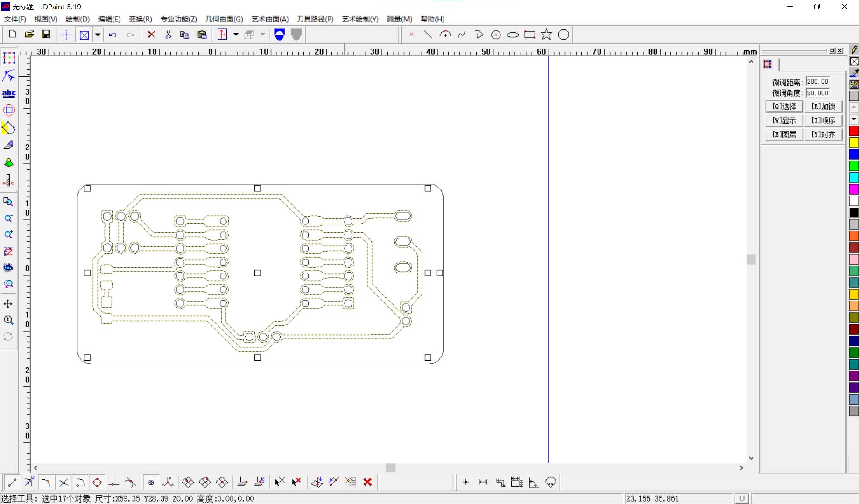Click the horizontal dimension icon in bottom toolbar
Screen dimensions: 859x504
pyautogui.click(x=483, y=482)
